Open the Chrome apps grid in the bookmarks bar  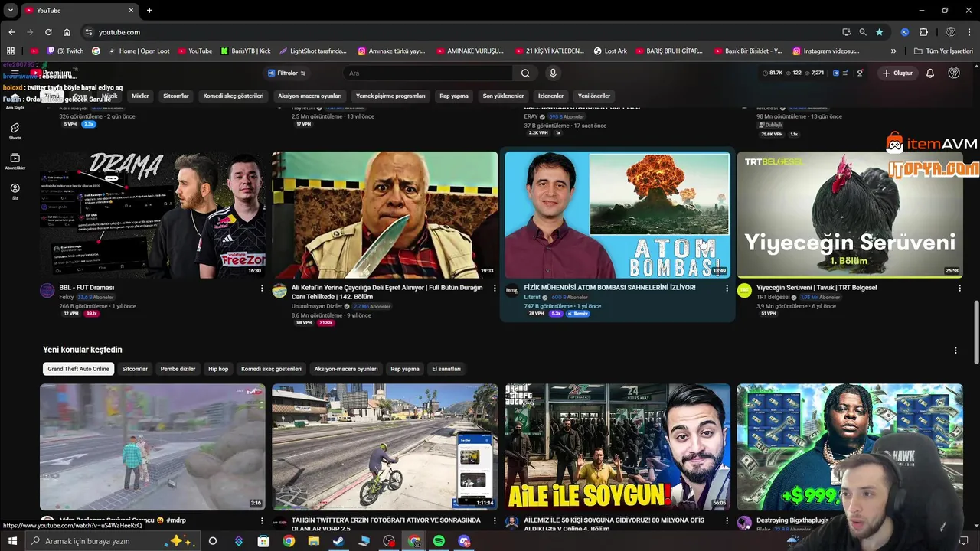coord(11,51)
